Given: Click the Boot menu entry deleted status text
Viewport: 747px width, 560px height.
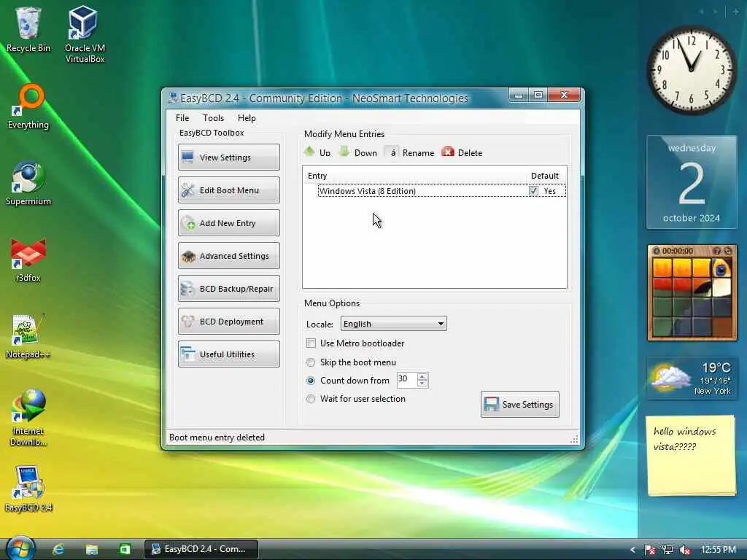Looking at the screenshot, I should click(x=217, y=437).
